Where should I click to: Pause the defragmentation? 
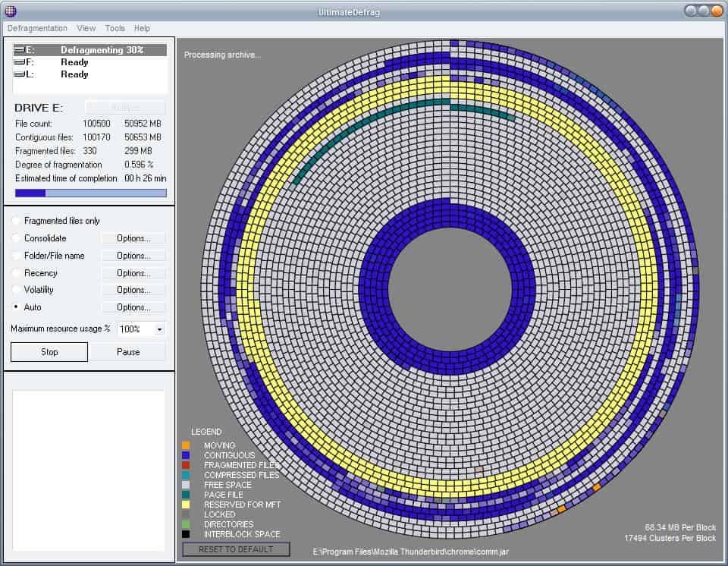pyautogui.click(x=128, y=352)
